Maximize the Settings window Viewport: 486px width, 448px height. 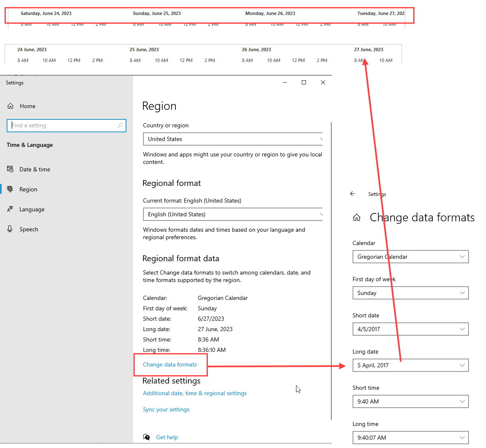coord(304,82)
